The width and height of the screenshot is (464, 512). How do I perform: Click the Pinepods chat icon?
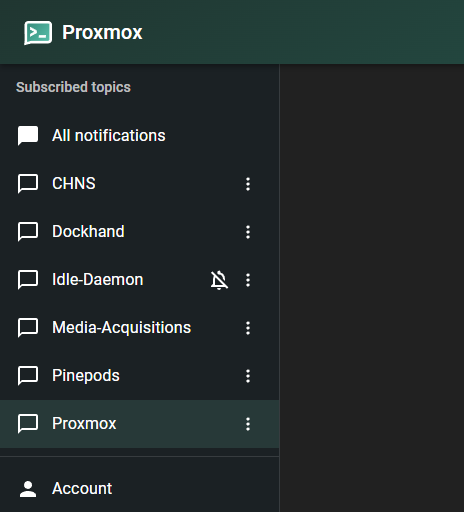(x=28, y=376)
